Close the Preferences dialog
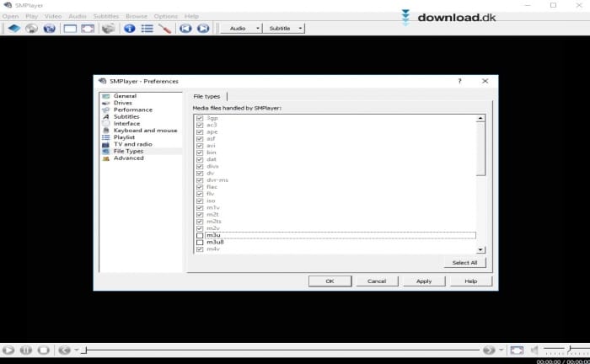Viewport: 590px width, 364px height. coord(485,81)
